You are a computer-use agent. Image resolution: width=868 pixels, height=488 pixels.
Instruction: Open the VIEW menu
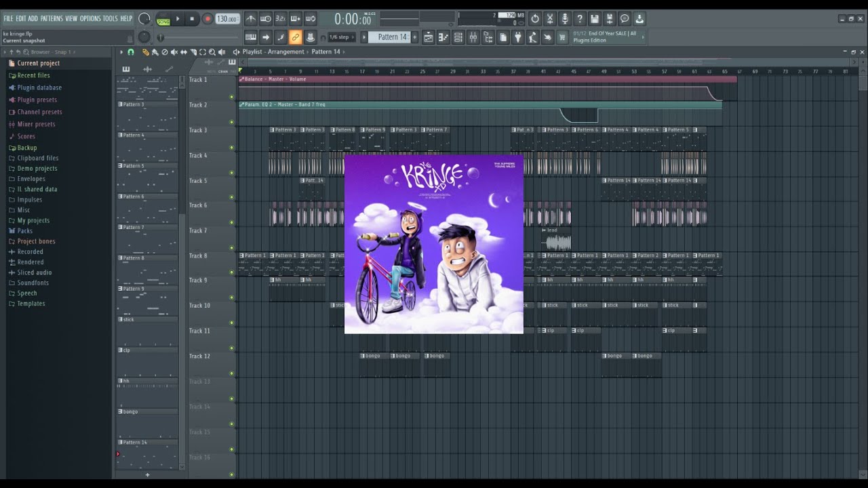point(71,18)
